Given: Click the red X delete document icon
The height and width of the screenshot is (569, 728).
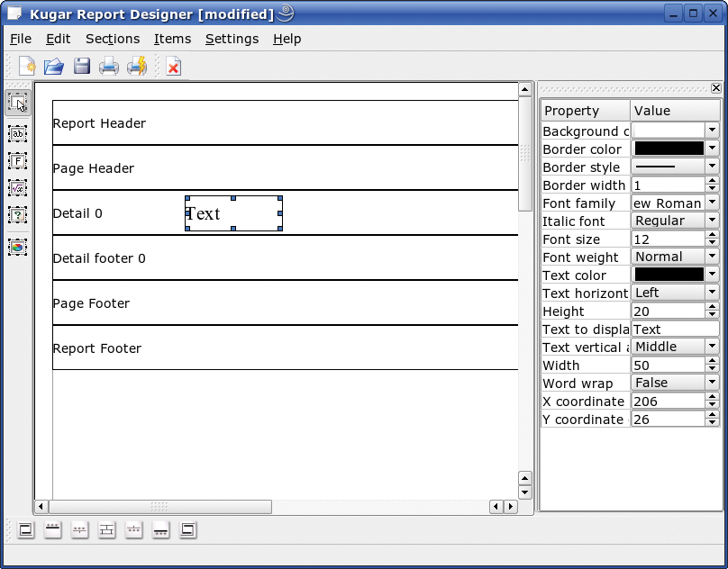Looking at the screenshot, I should pos(173,66).
